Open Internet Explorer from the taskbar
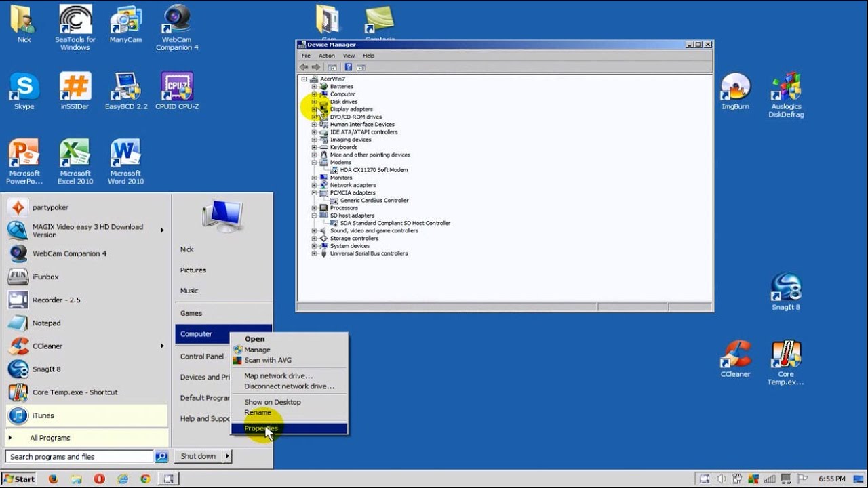The width and height of the screenshot is (868, 488). 123,479
